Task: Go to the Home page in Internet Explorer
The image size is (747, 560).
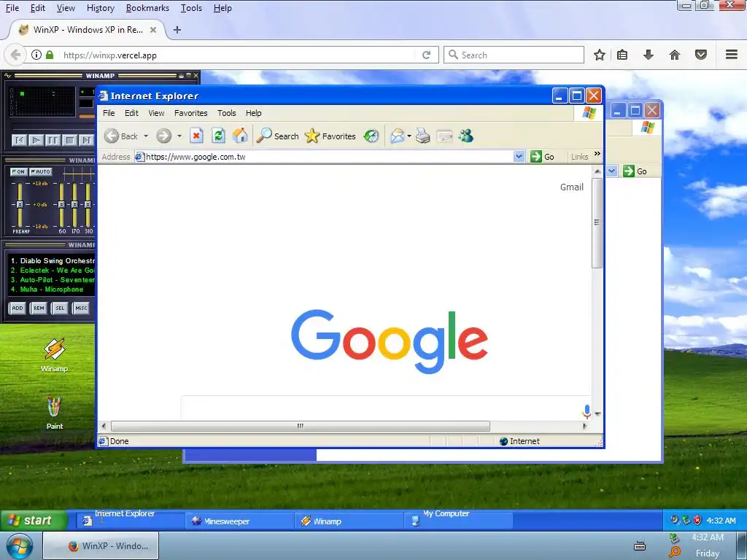Action: click(240, 136)
